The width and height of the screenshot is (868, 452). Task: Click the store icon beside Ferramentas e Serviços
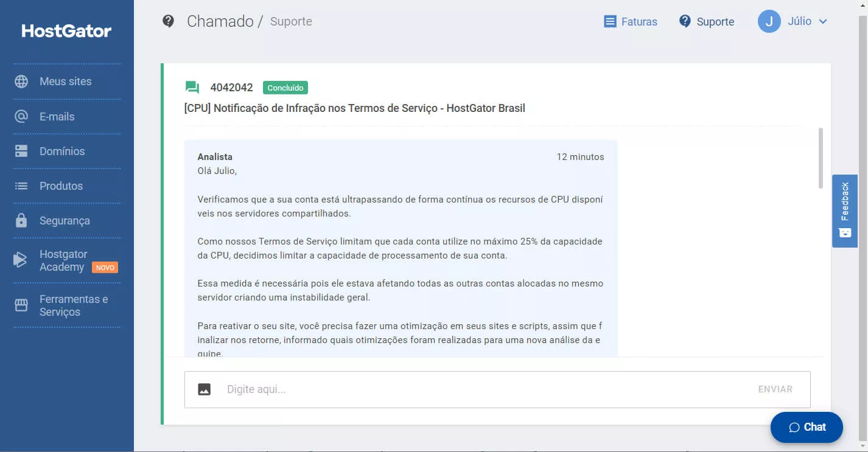click(21, 305)
